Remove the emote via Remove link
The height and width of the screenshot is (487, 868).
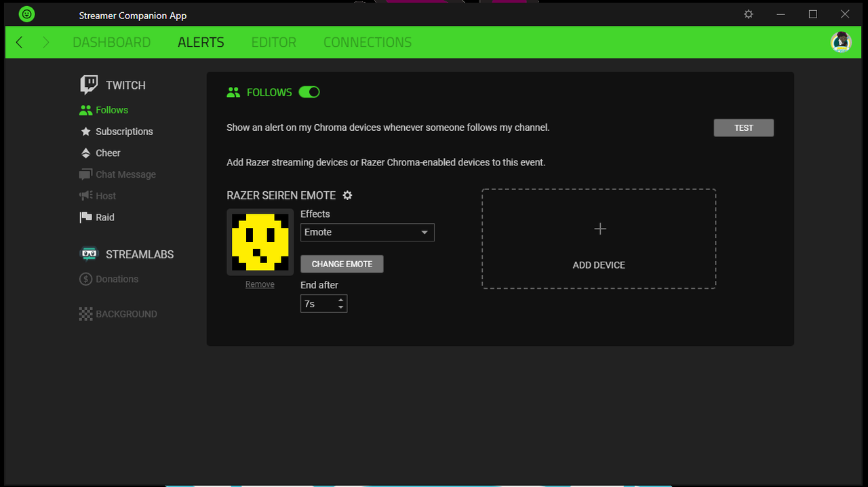pyautogui.click(x=260, y=284)
